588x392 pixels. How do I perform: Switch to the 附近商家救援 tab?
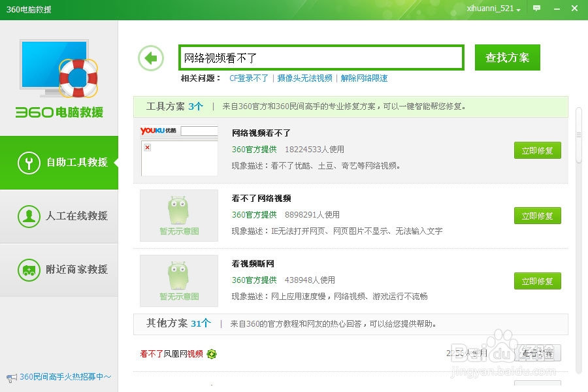(x=72, y=270)
